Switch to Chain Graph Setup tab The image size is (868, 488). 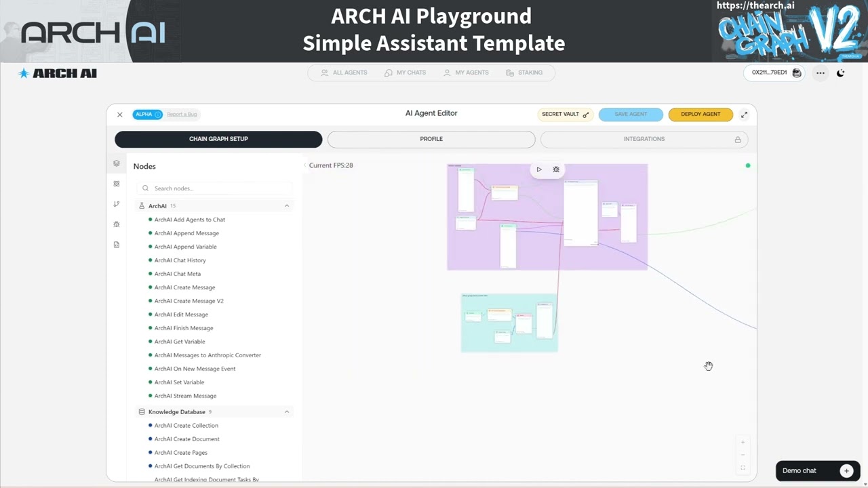coord(218,139)
